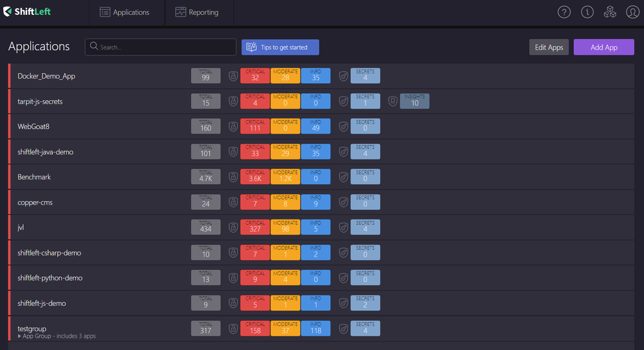Viewport: 644px width, 350px height.
Task: Open the shiftleft-python-demo application
Action: coord(50,278)
